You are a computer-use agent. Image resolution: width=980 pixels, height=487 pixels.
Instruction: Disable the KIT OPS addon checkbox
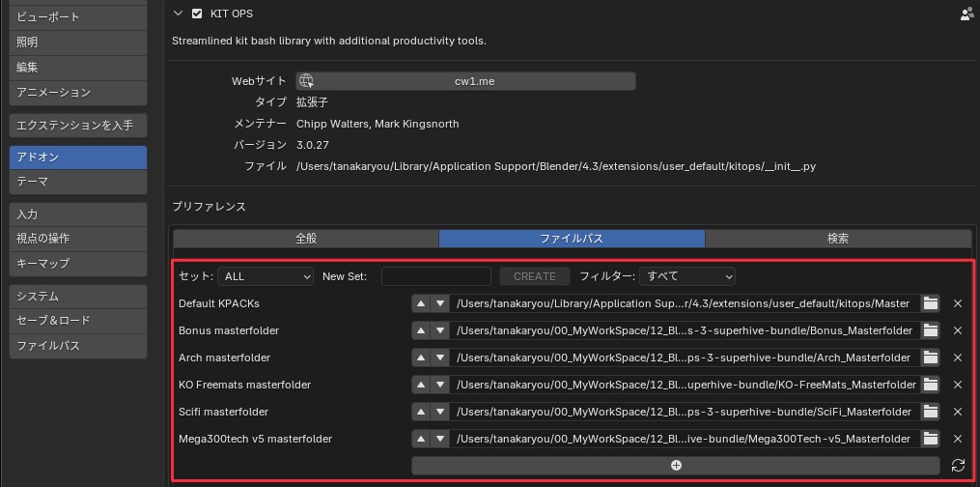tap(197, 14)
